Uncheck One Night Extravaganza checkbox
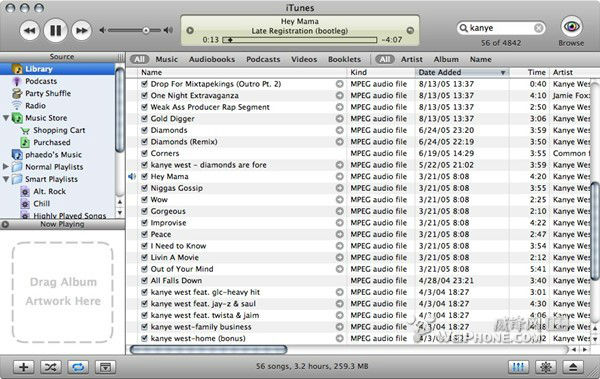The width and height of the screenshot is (600, 379). click(144, 95)
